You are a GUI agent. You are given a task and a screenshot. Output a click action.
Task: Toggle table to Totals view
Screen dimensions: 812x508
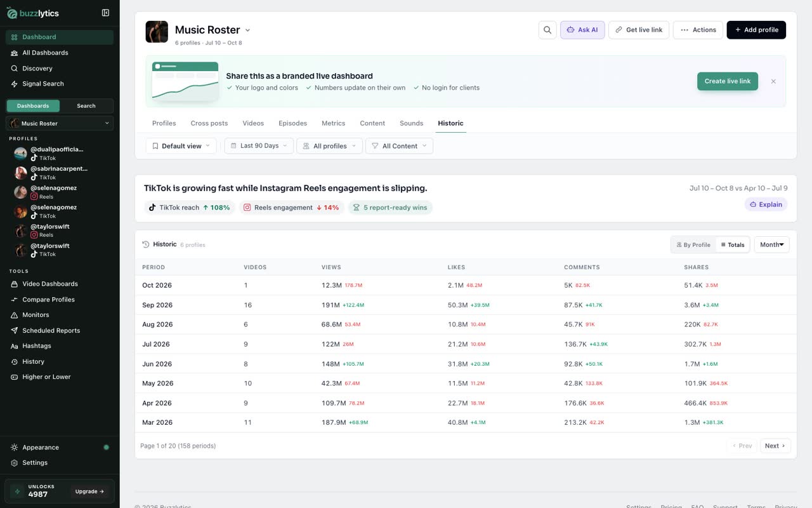click(733, 244)
